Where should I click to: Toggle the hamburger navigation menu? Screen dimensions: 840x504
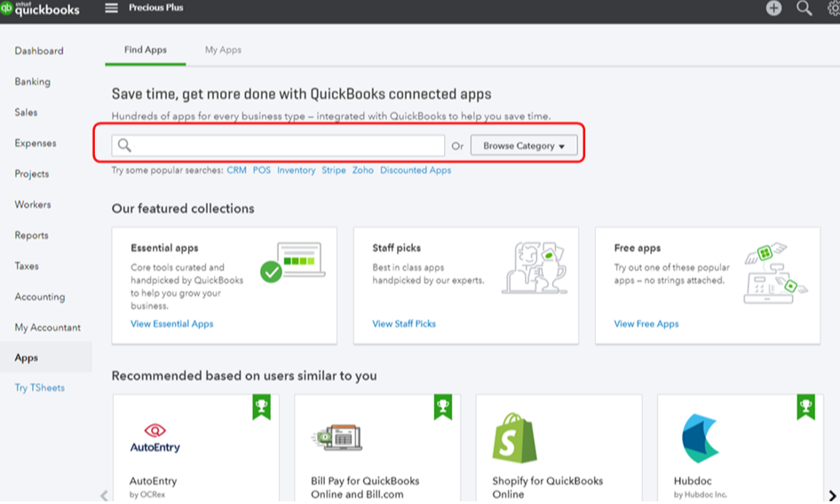(x=111, y=8)
